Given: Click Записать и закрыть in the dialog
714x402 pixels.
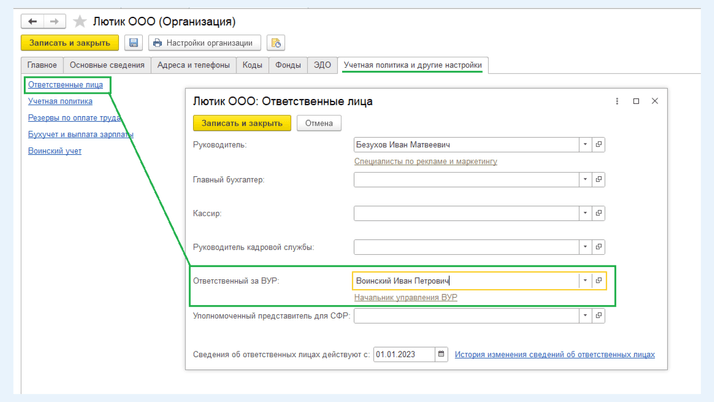Looking at the screenshot, I should click(242, 123).
